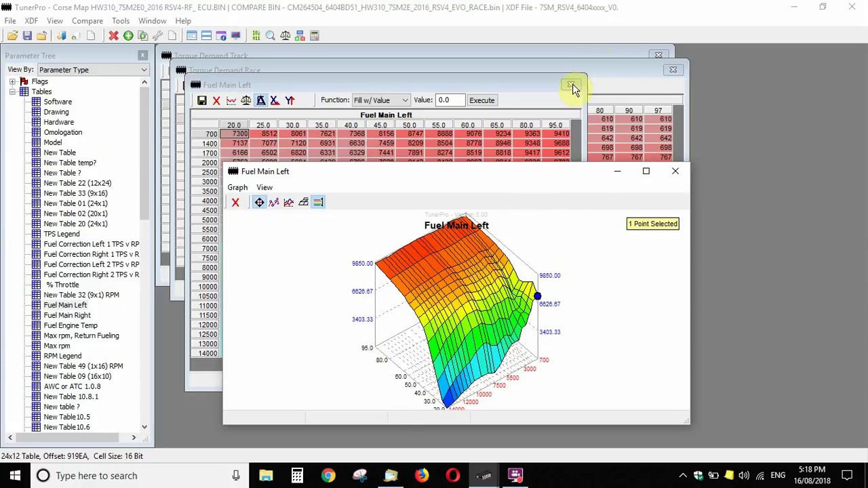Select Fuel Main Right in parameter tree

67,315
